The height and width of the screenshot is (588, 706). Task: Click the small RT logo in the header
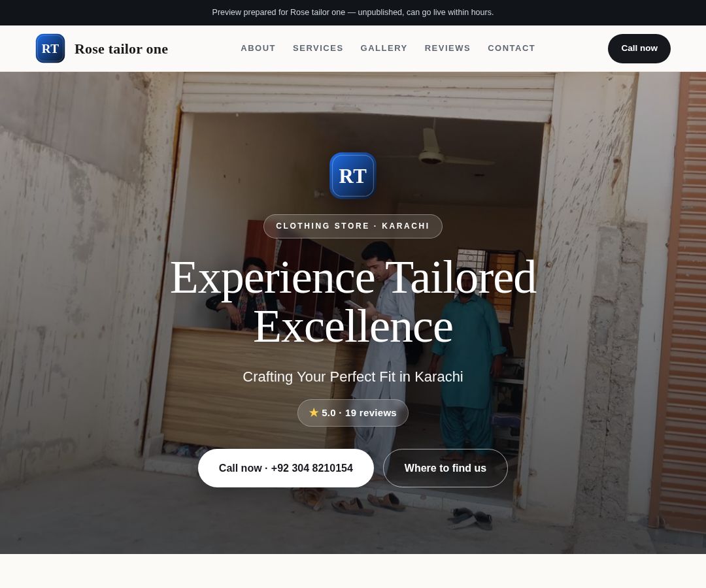[x=50, y=48]
